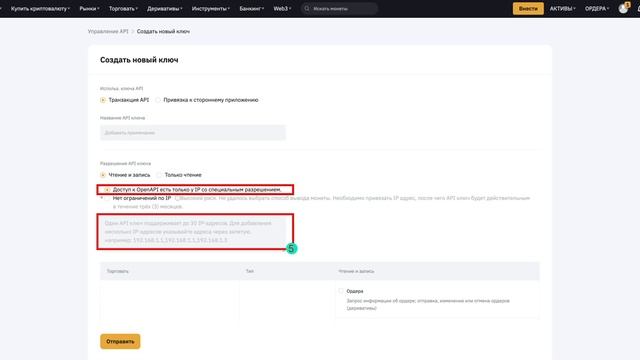Image resolution: width=640 pixels, height=360 pixels.
Task: Click the Торговать table column header
Action: 118,271
